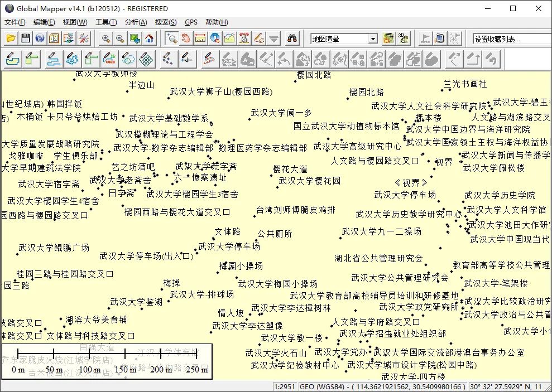The height and width of the screenshot is (392, 552).
Task: Select the pencil tool with red dotted line
Action: click(x=209, y=59)
